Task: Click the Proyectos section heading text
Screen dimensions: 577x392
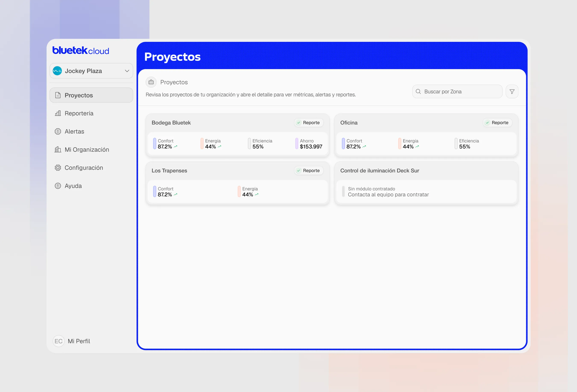Action: pyautogui.click(x=174, y=82)
